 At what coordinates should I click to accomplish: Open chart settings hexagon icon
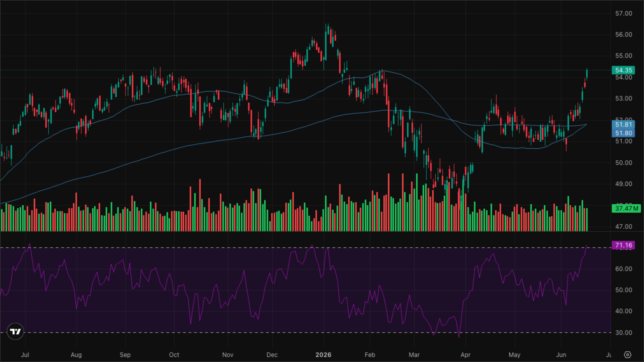628,355
